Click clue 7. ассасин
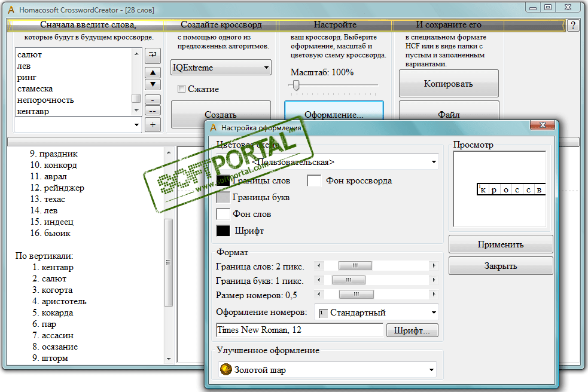The image size is (588, 392). click(53, 335)
